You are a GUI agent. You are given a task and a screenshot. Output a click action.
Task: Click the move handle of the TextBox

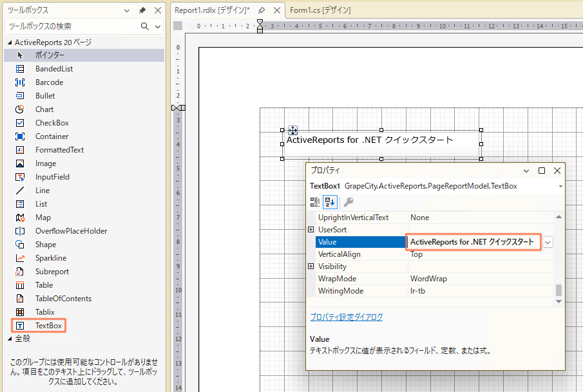pos(292,131)
